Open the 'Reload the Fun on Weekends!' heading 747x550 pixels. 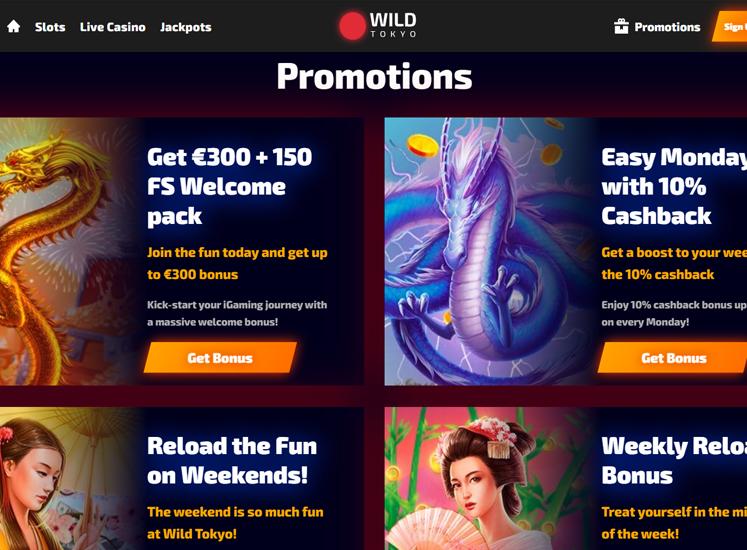(232, 461)
